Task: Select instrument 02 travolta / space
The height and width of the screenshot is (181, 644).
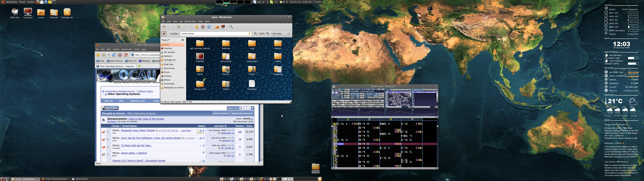Action: click(397, 94)
